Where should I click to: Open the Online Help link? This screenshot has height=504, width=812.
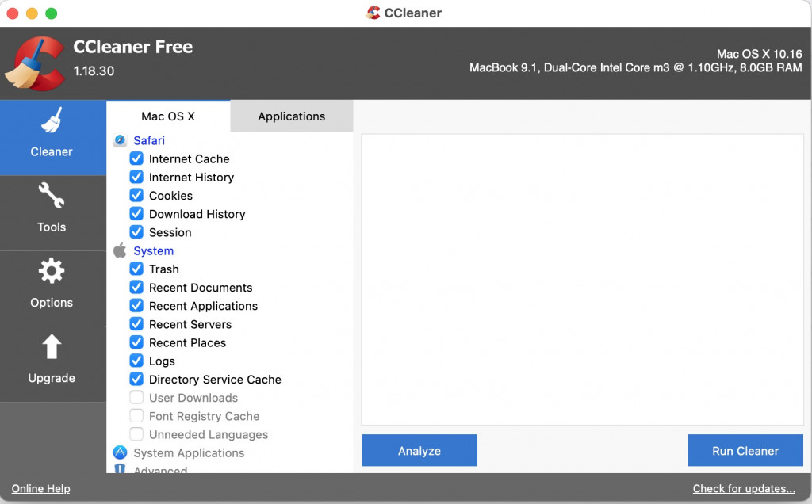point(41,488)
